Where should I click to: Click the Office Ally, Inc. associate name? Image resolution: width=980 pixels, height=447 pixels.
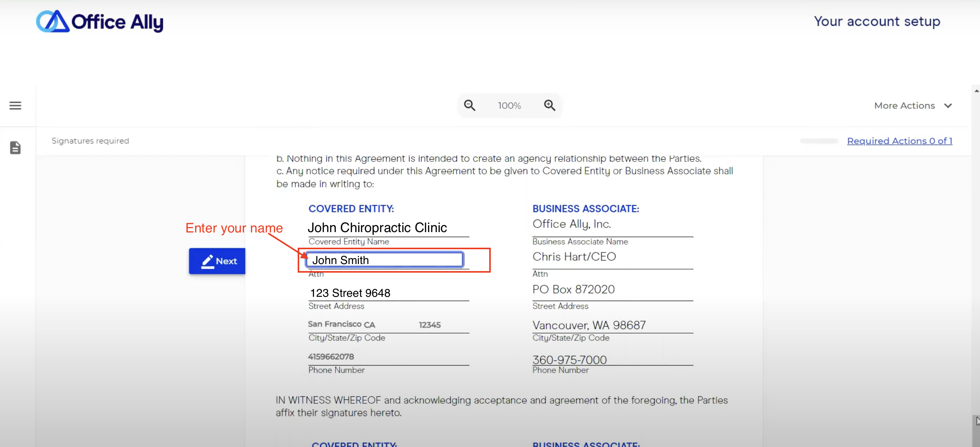572,224
